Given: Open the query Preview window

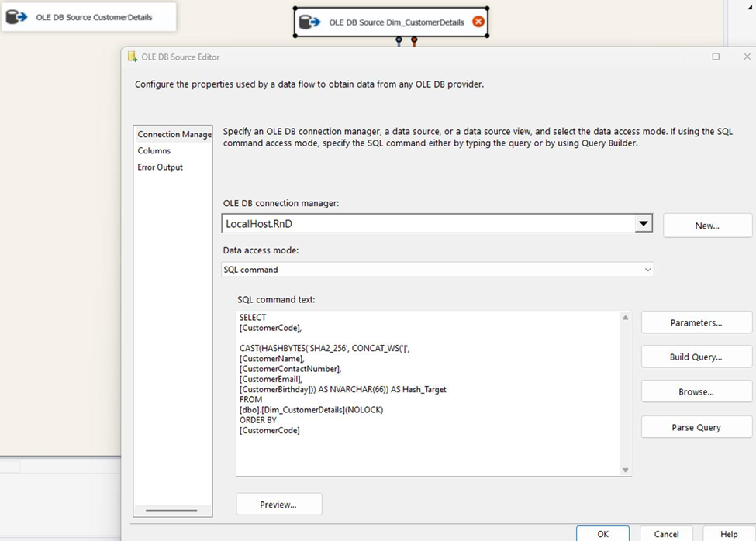Looking at the screenshot, I should pyautogui.click(x=278, y=504).
